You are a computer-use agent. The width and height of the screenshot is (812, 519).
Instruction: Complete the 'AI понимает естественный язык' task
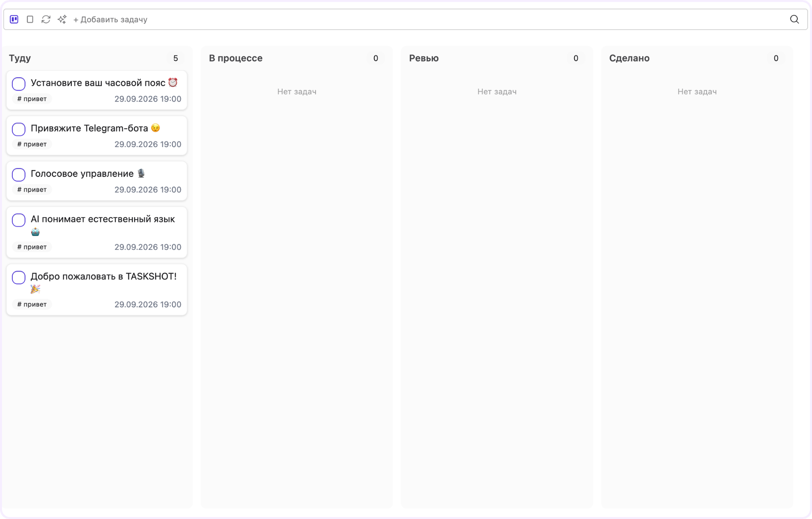[19, 220]
